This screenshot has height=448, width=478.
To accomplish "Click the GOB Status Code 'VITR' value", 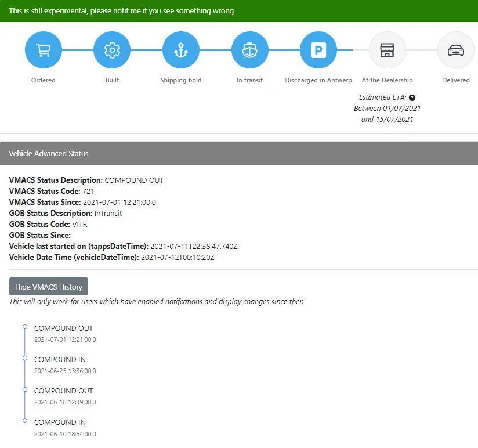I will [x=79, y=224].
